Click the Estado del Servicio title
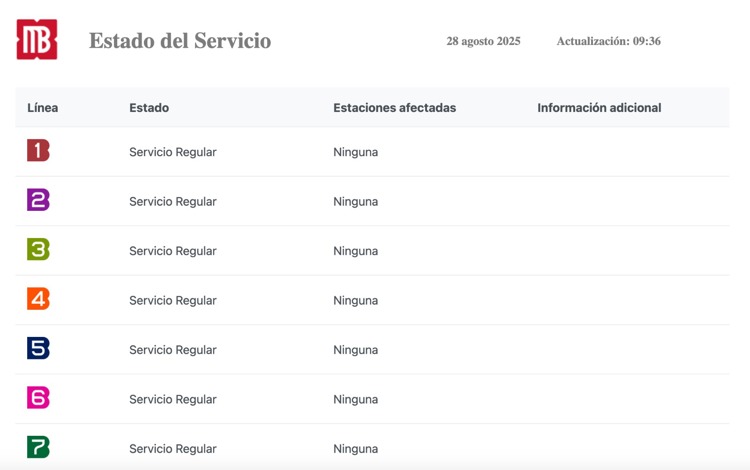The height and width of the screenshot is (470, 750). coord(180,41)
